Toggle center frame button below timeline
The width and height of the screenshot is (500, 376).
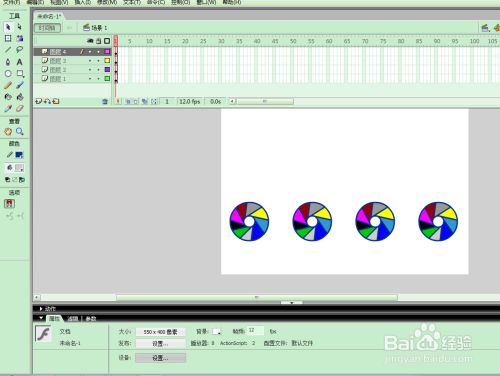[118, 101]
